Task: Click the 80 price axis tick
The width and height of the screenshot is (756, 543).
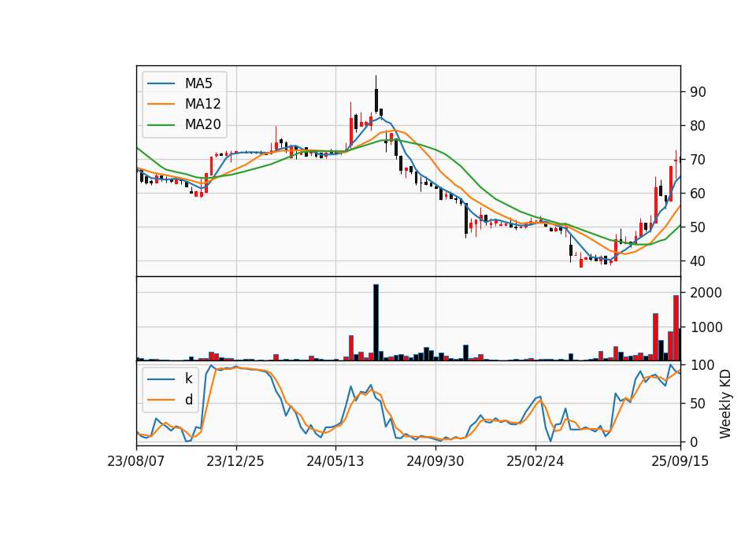Action: pyautogui.click(x=698, y=126)
